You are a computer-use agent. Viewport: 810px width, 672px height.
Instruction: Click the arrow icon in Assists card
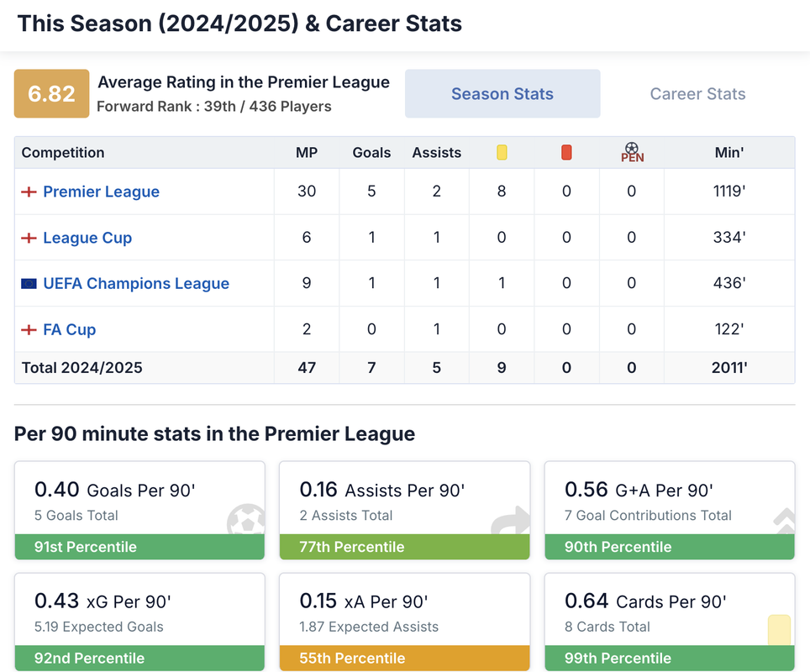point(511,521)
